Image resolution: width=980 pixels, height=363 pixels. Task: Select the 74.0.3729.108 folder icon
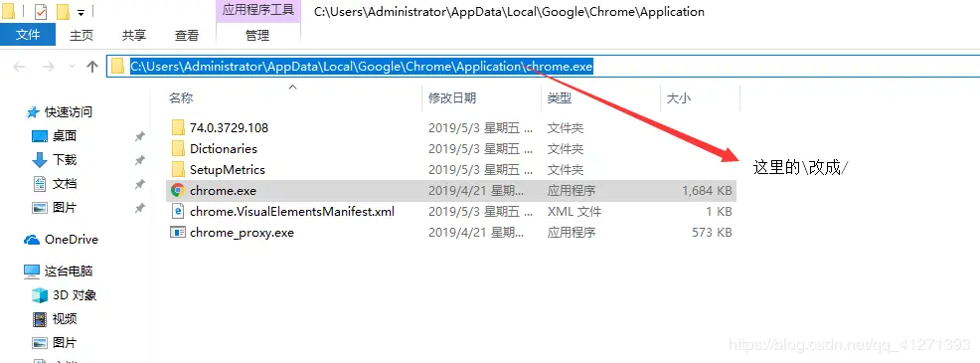coord(178,127)
